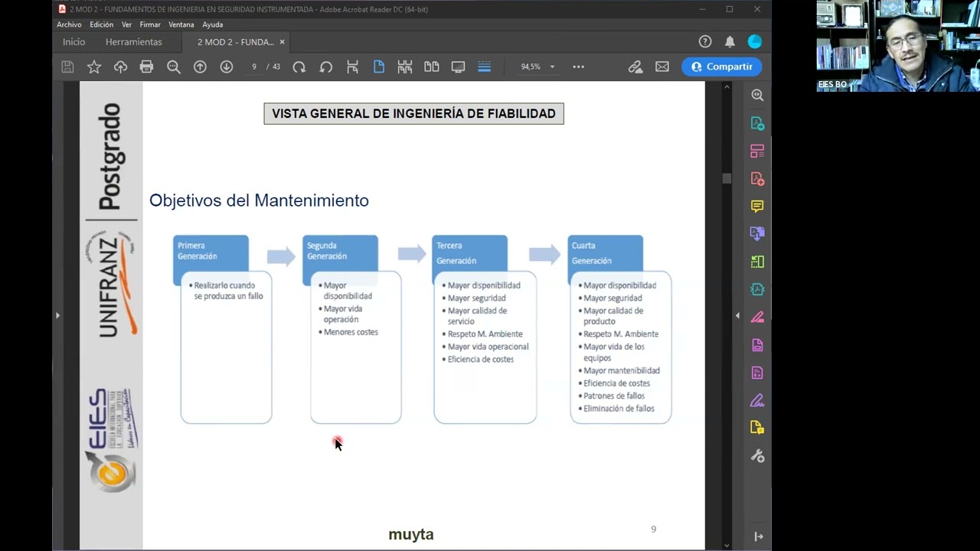
Task: Open pink Redact pen tool
Action: 757,317
